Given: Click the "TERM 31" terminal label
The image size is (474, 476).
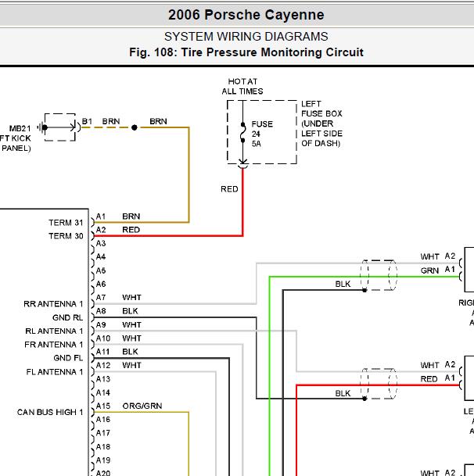Looking at the screenshot, I should tap(66, 223).
